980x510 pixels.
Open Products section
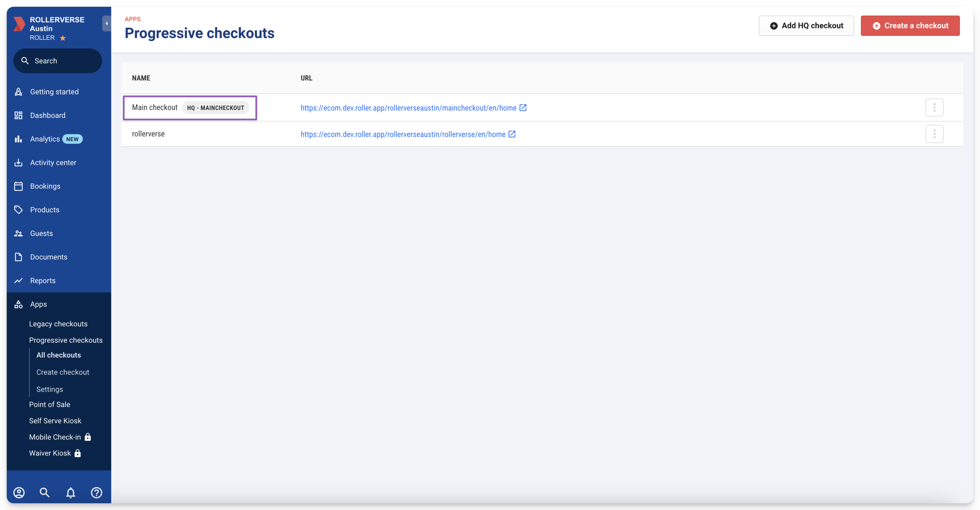coord(45,210)
